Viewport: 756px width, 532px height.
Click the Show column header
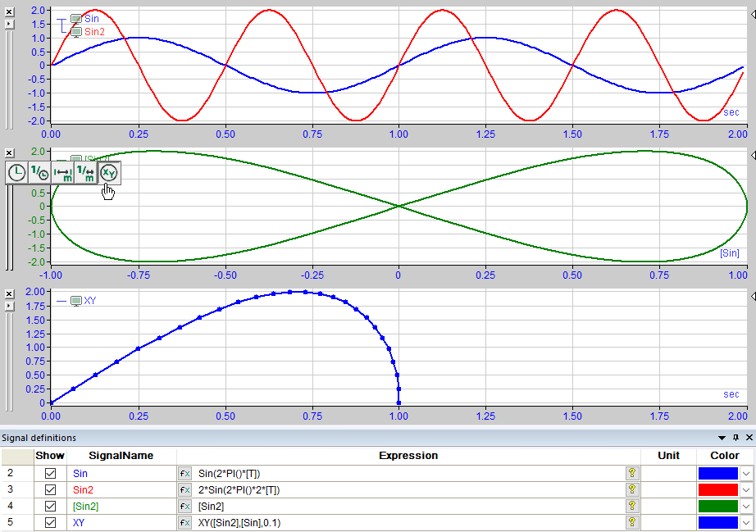(50, 456)
